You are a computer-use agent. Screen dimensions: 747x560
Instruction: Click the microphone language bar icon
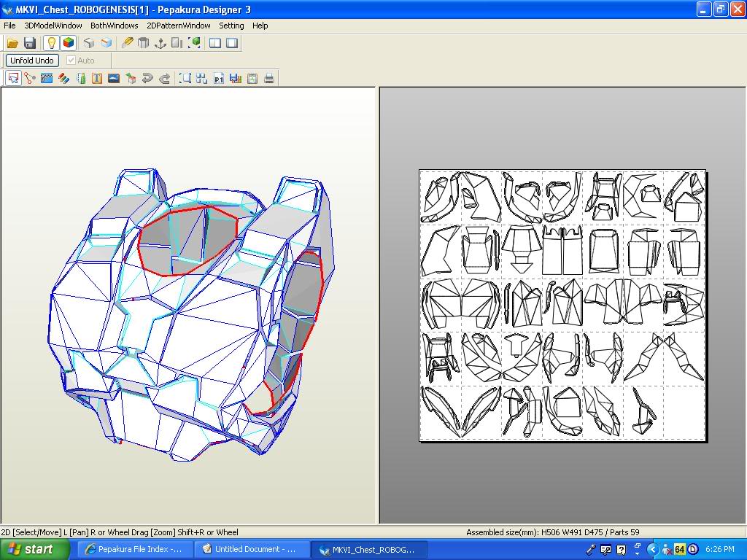tap(591, 550)
